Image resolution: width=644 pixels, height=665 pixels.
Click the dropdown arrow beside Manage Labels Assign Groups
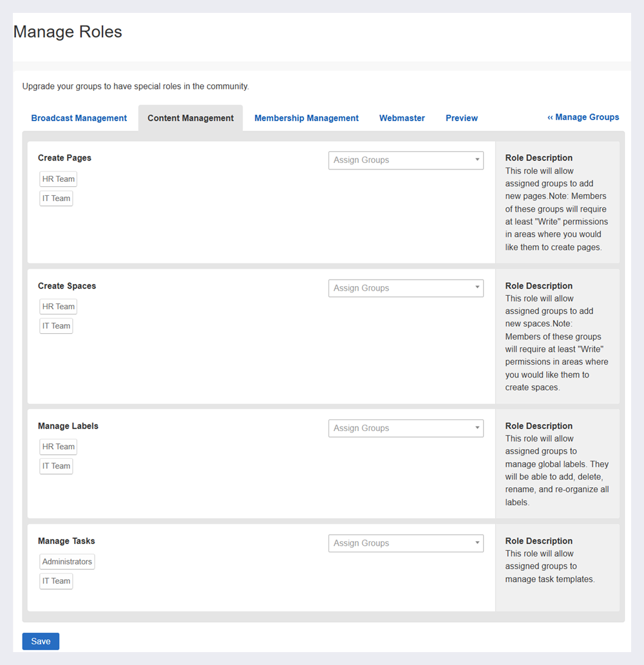tap(477, 428)
